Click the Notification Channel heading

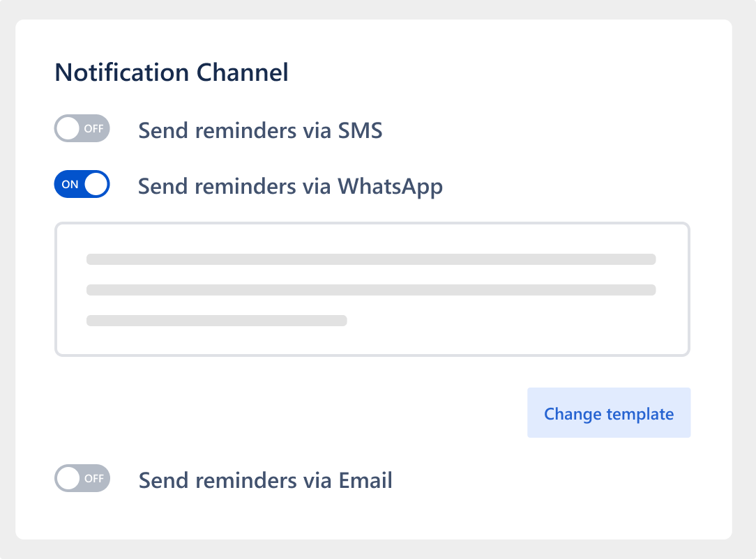tap(172, 72)
